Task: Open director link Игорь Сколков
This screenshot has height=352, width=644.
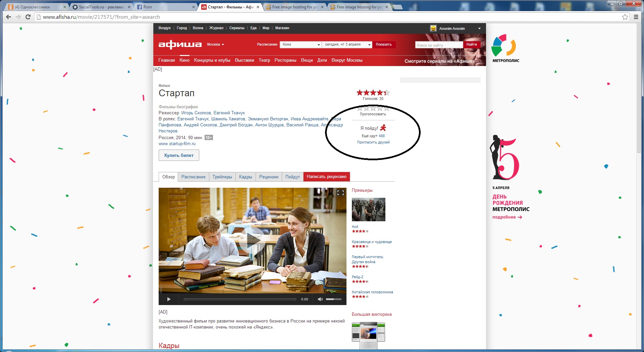Action: pyautogui.click(x=196, y=113)
